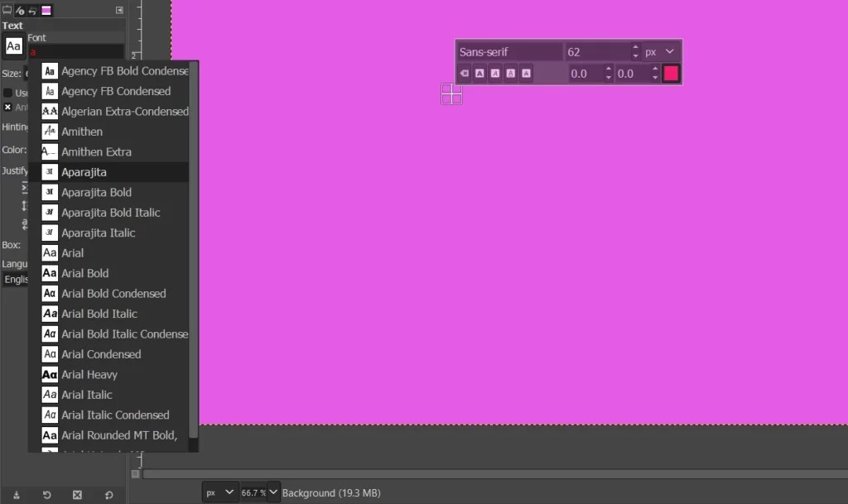The image size is (848, 504).
Task: Select the Aa Text tool icon in Tool Options
Action: click(13, 47)
